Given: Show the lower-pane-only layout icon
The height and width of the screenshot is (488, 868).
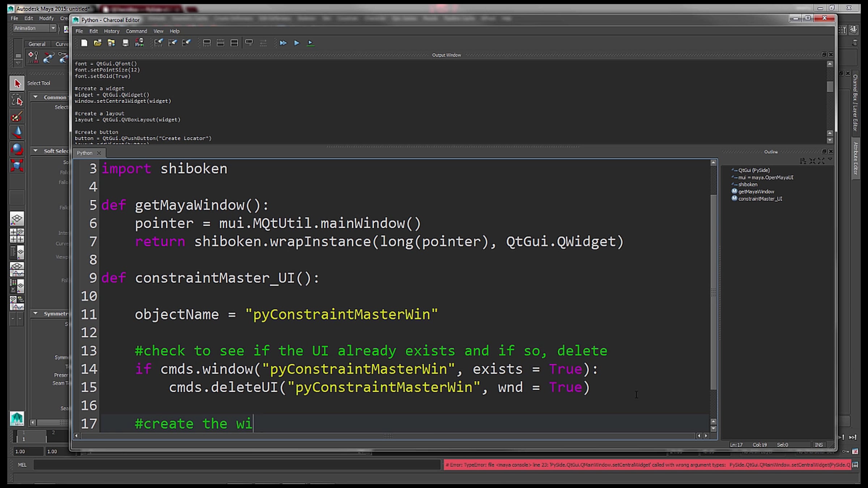Looking at the screenshot, I should [220, 43].
